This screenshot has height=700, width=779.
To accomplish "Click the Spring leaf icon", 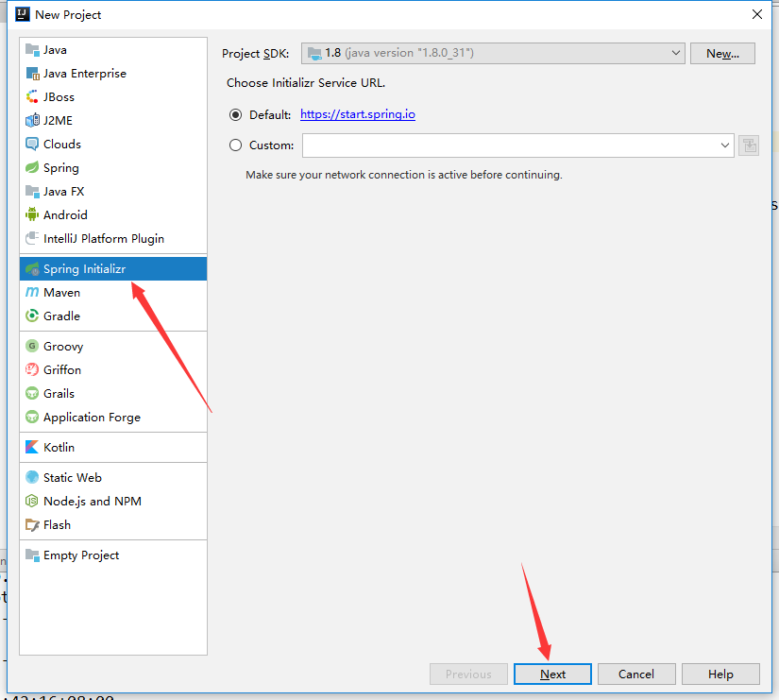I will (x=32, y=167).
